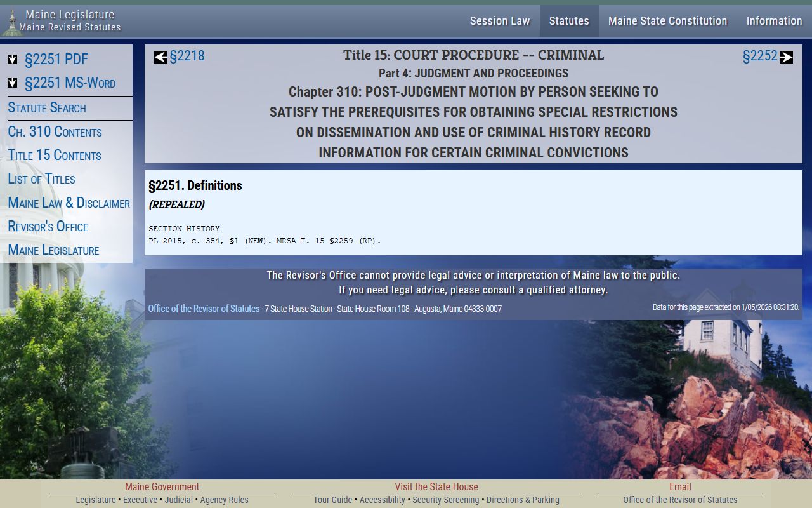812x508 pixels.
Task: Click the State House dome logo icon
Action: tap(11, 22)
